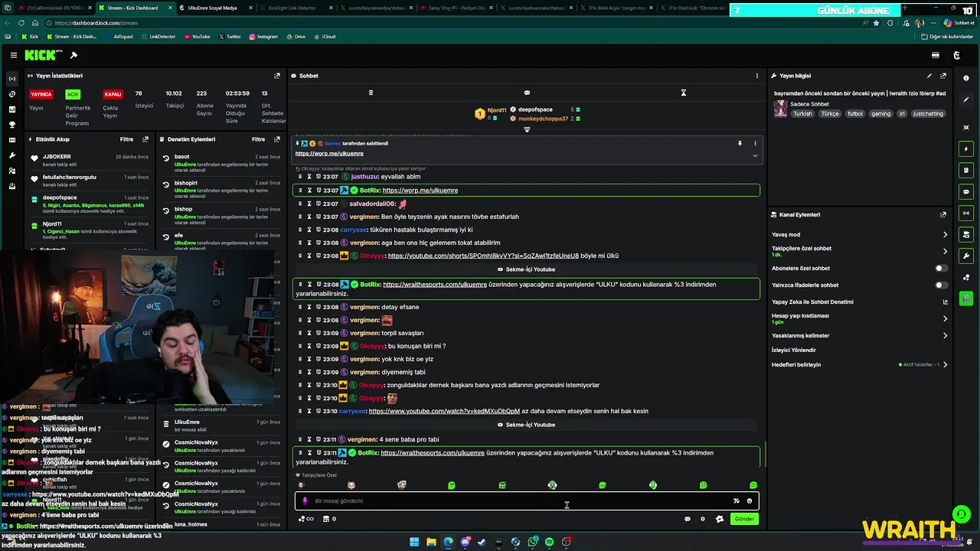
Task: Click the info icon in right sidebar
Action: coord(966,78)
